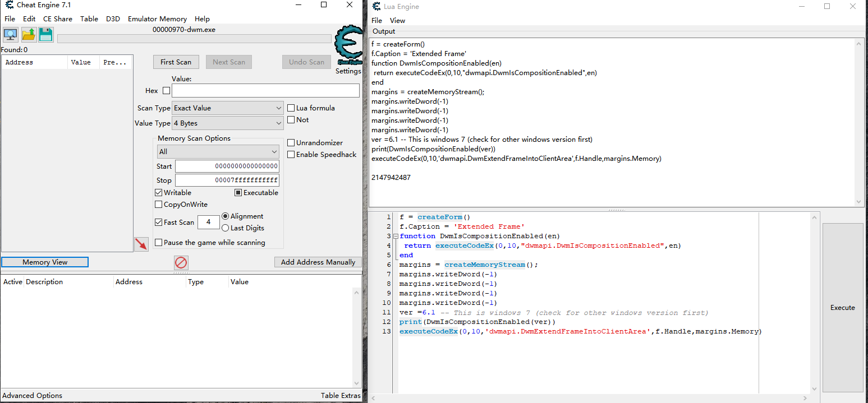Execute the Lua script
Viewport: 868px width, 403px height.
(842, 307)
